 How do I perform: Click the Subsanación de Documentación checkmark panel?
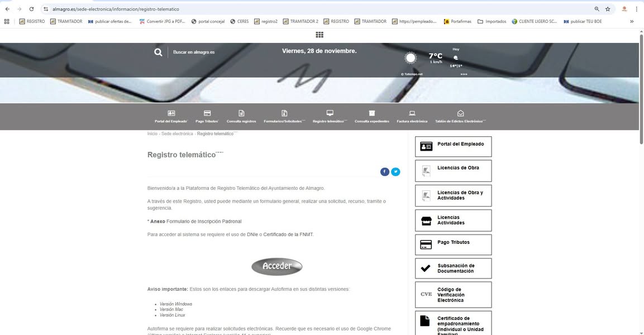pos(453,268)
